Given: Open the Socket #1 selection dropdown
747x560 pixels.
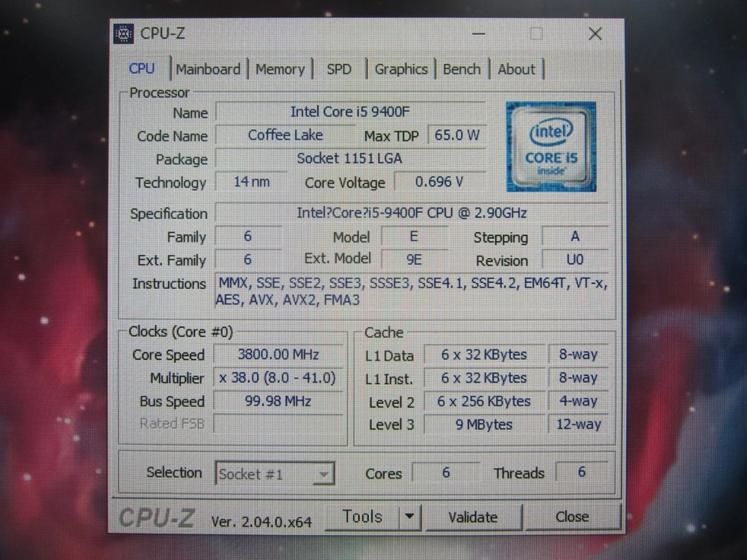Looking at the screenshot, I should 275,474.
